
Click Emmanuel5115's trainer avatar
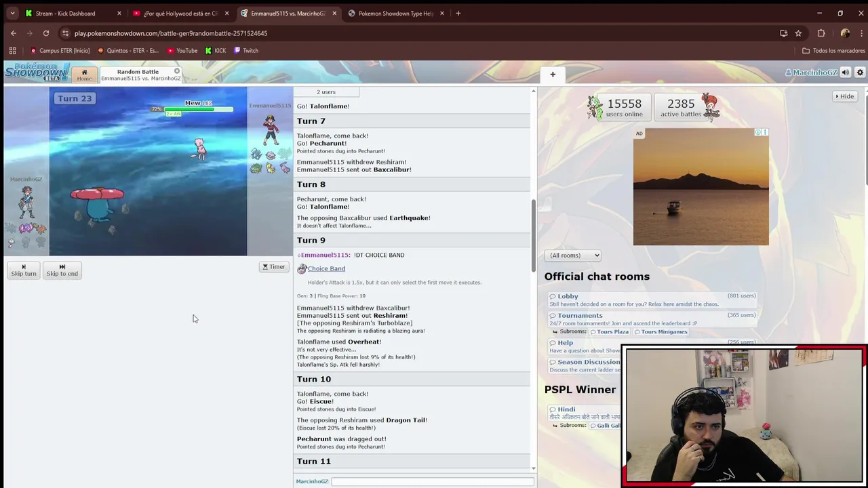tap(271, 129)
